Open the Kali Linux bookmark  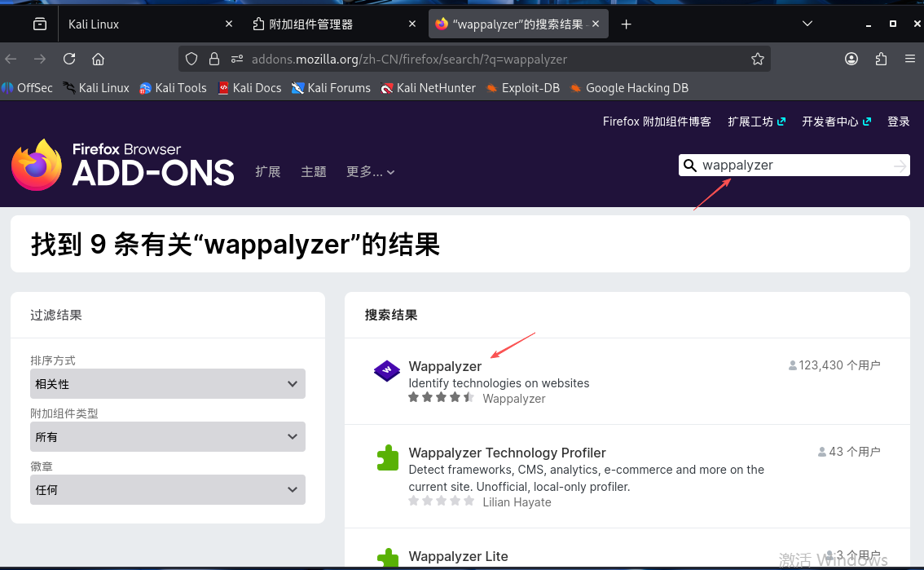pos(96,88)
